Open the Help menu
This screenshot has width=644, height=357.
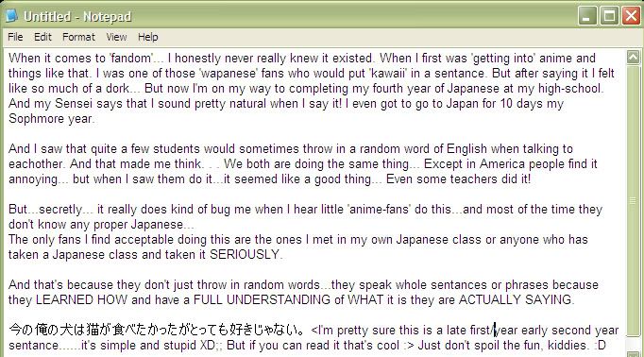pyautogui.click(x=148, y=37)
